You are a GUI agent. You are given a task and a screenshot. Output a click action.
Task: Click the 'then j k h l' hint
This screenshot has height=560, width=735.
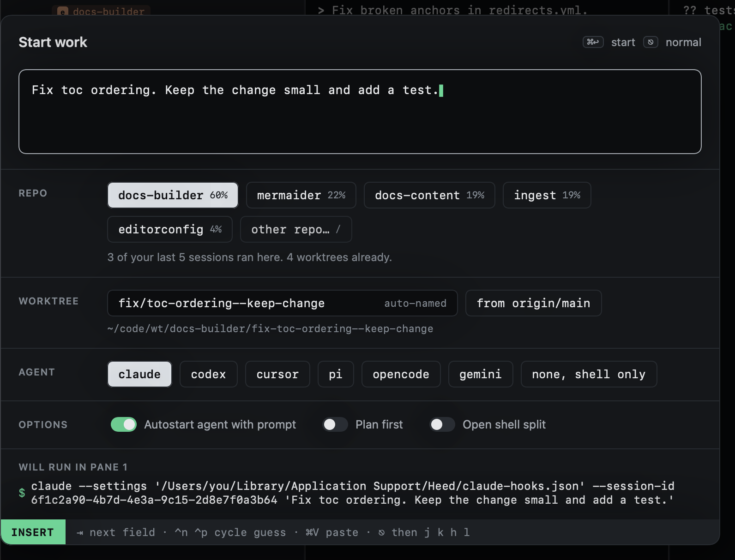424,533
